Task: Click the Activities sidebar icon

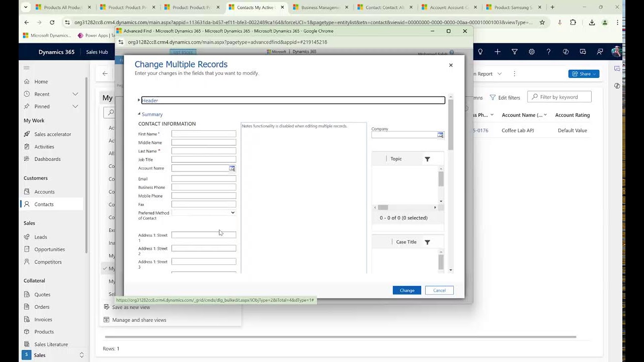Action: click(x=27, y=147)
